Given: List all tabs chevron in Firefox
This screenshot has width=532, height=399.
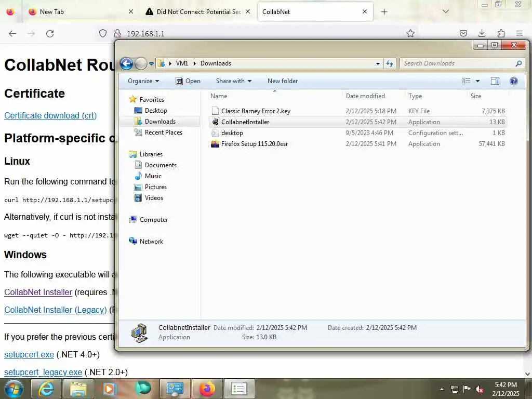Looking at the screenshot, I should (446, 11).
